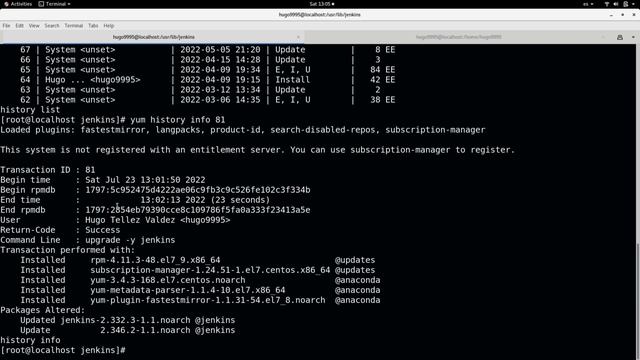Click Return-Code 'Success' value
The width and height of the screenshot is (640, 360).
pyautogui.click(x=102, y=230)
